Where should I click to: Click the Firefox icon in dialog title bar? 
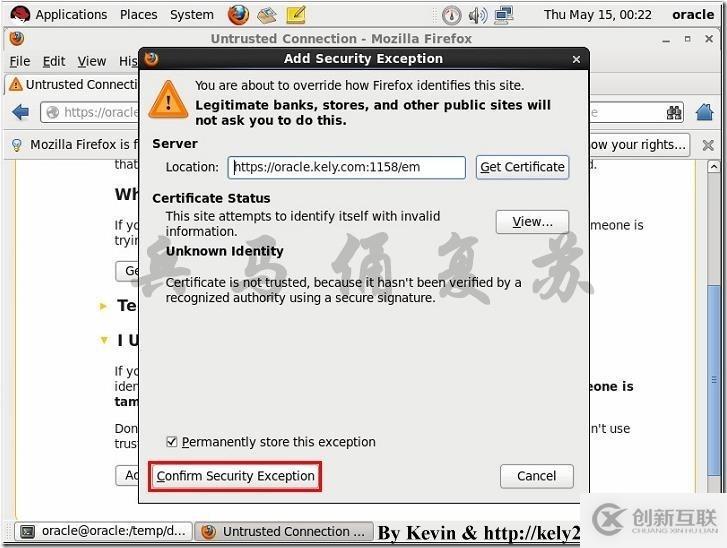click(151, 59)
